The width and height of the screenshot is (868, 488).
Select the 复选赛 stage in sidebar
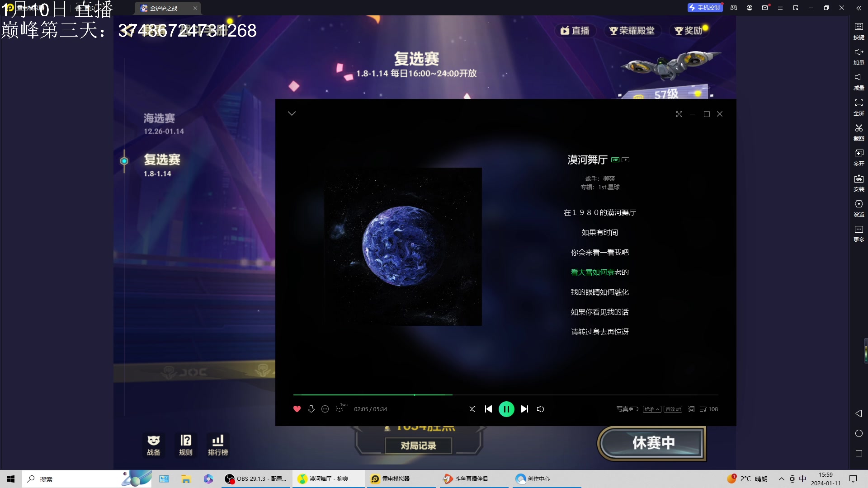coord(162,165)
